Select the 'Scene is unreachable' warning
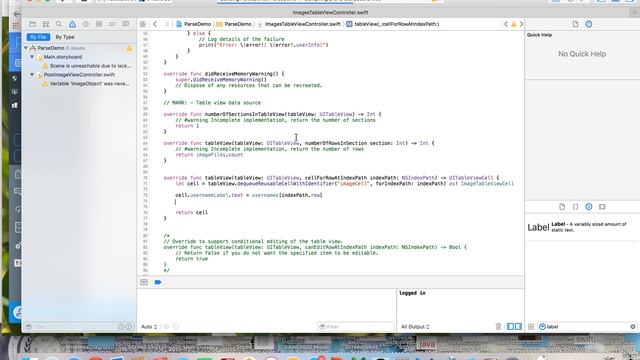This screenshot has width=640, height=360. click(x=87, y=66)
